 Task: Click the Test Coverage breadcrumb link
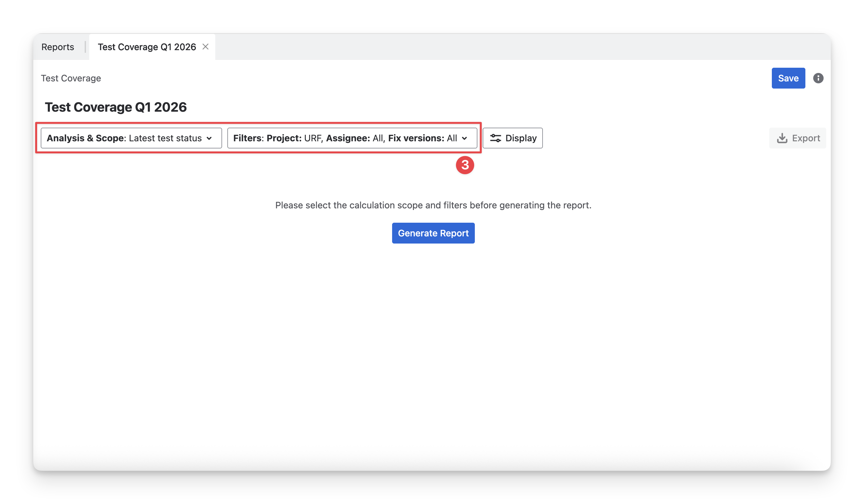pos(71,78)
